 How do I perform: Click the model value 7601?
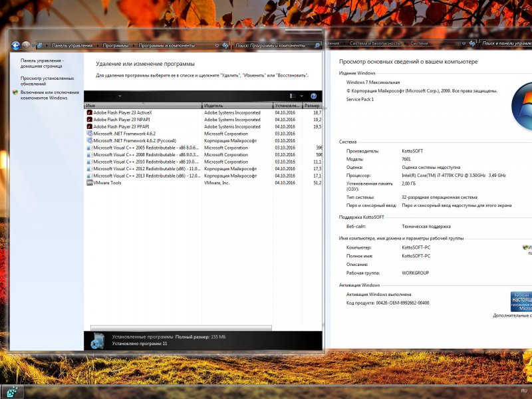click(x=406, y=159)
